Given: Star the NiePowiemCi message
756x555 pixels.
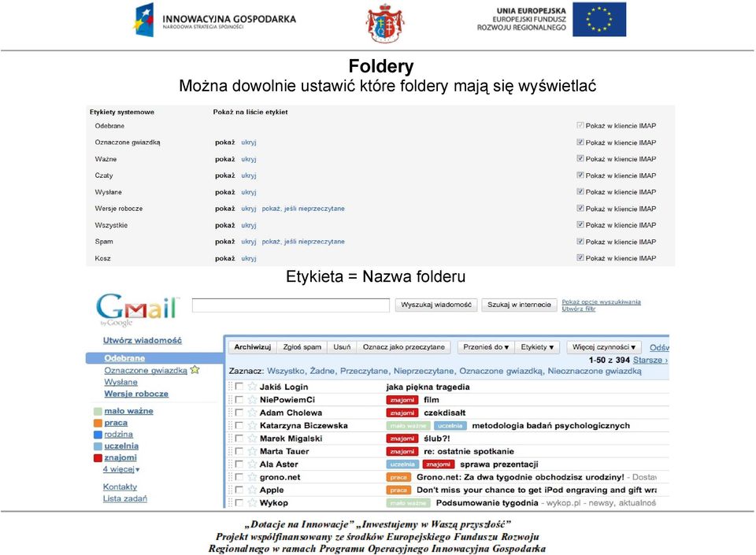Looking at the screenshot, I should [252, 399].
